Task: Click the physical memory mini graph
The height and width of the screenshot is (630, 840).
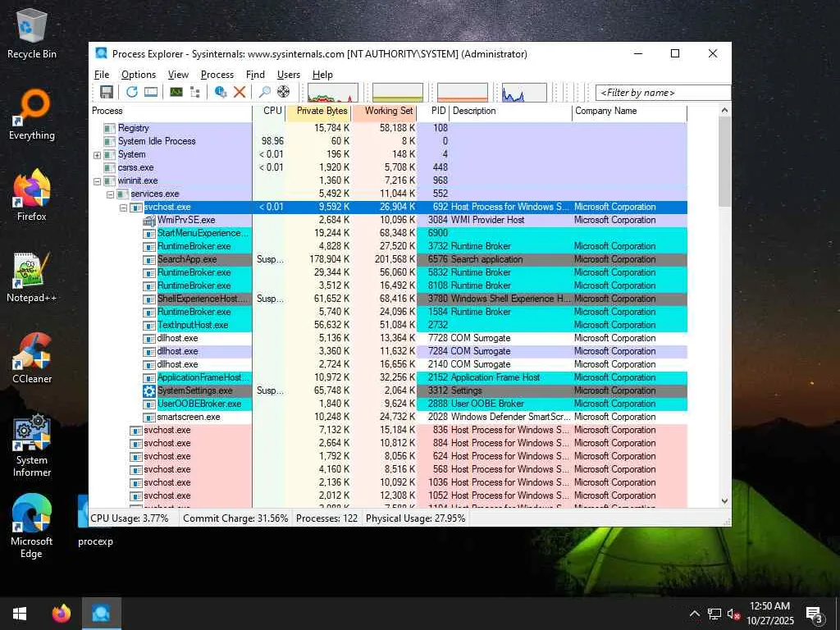Action: coord(463,92)
